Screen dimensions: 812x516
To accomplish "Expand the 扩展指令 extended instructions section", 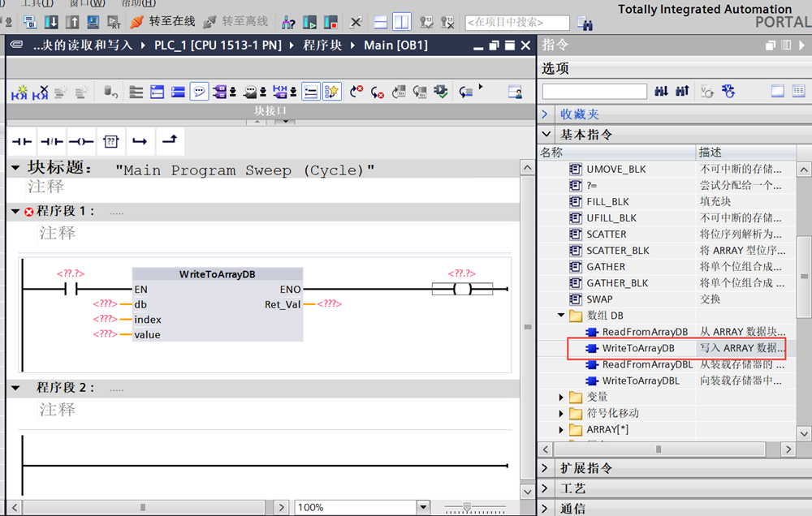I will (x=546, y=468).
